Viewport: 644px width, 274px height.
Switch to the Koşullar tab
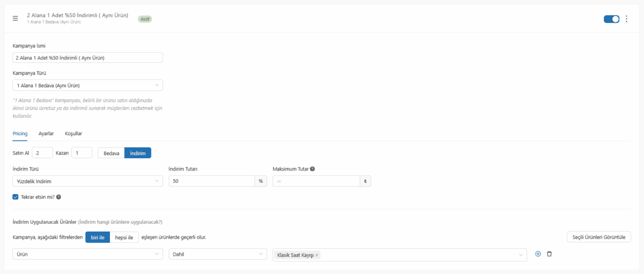coord(74,134)
